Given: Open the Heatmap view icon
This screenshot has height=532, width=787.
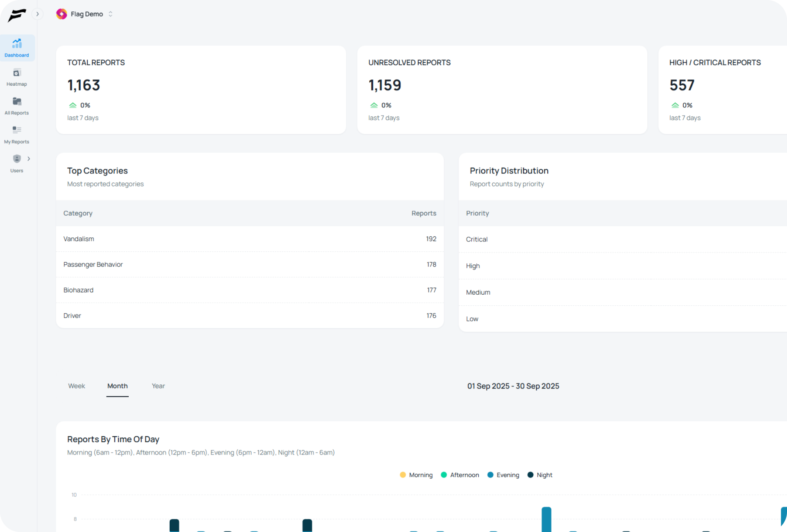Looking at the screenshot, I should 17,73.
